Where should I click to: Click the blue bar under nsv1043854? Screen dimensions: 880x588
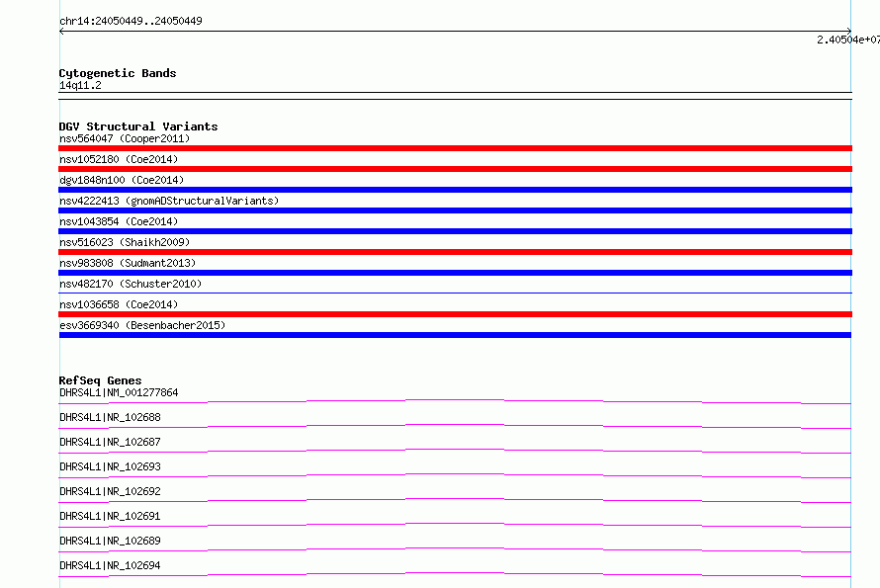tap(455, 231)
